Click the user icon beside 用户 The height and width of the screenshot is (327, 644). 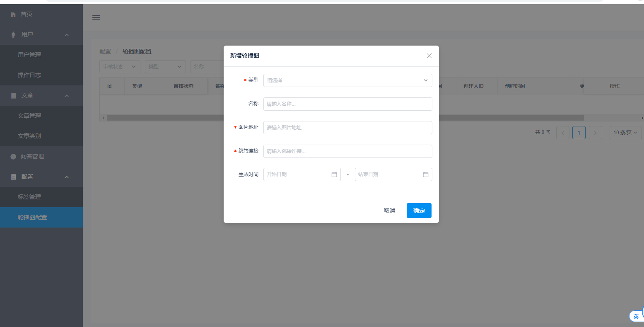(13, 34)
